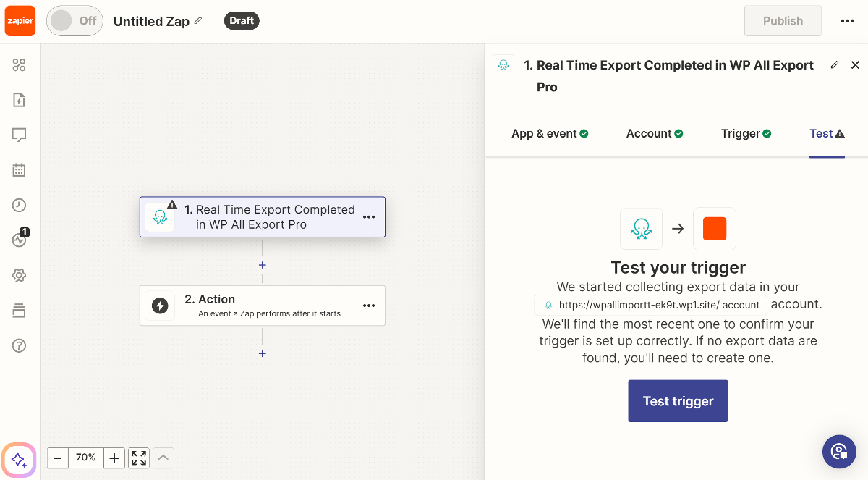Image resolution: width=868 pixels, height=480 pixels.
Task: Click the AI sparkle assistant icon
Action: (19, 460)
